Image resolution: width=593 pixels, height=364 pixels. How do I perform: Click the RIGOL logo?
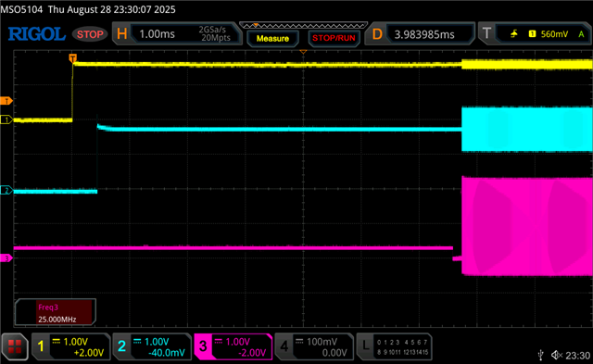click(37, 34)
